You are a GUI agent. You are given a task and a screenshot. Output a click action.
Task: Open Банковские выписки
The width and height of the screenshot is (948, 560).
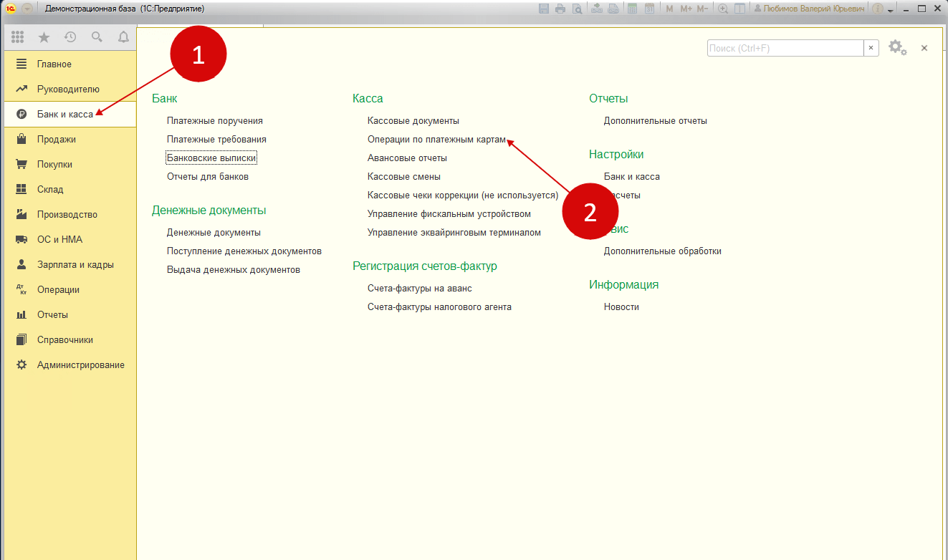pos(211,158)
